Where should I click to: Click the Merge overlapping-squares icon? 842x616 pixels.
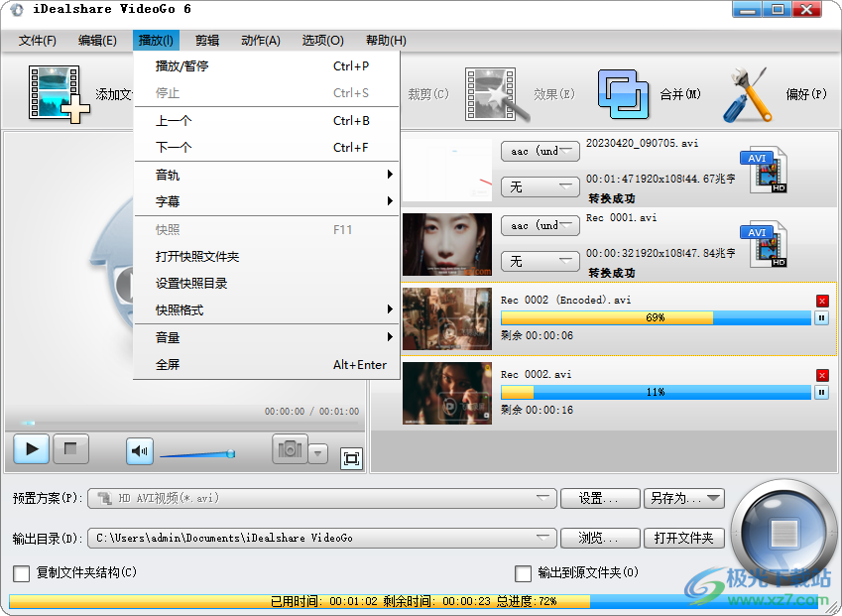pos(623,94)
